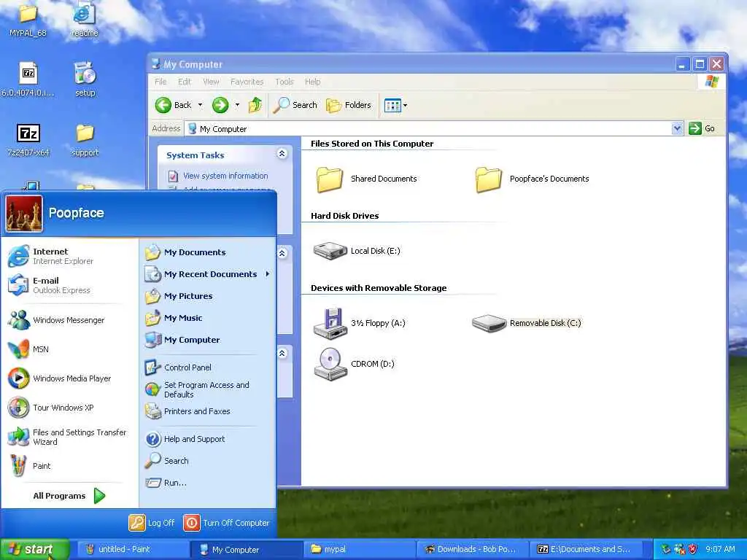747x560 pixels.
Task: Click the Poopface user picture
Action: coord(24,214)
